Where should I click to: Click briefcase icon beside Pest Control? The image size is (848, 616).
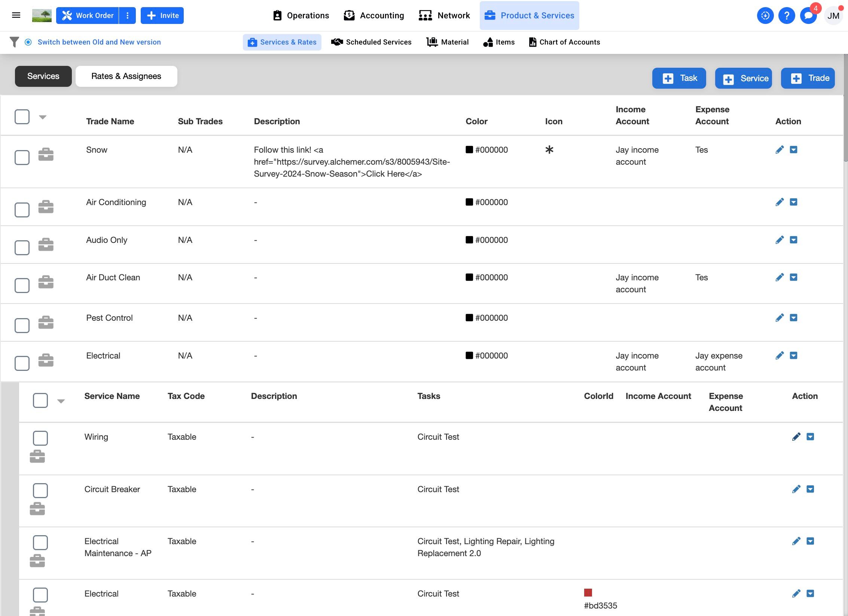click(46, 322)
